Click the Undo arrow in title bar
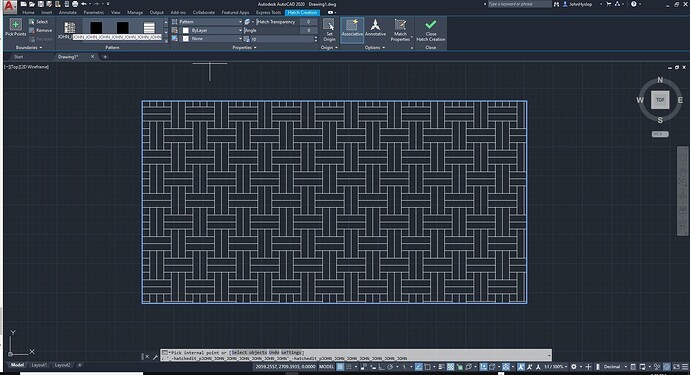 [x=83, y=4]
